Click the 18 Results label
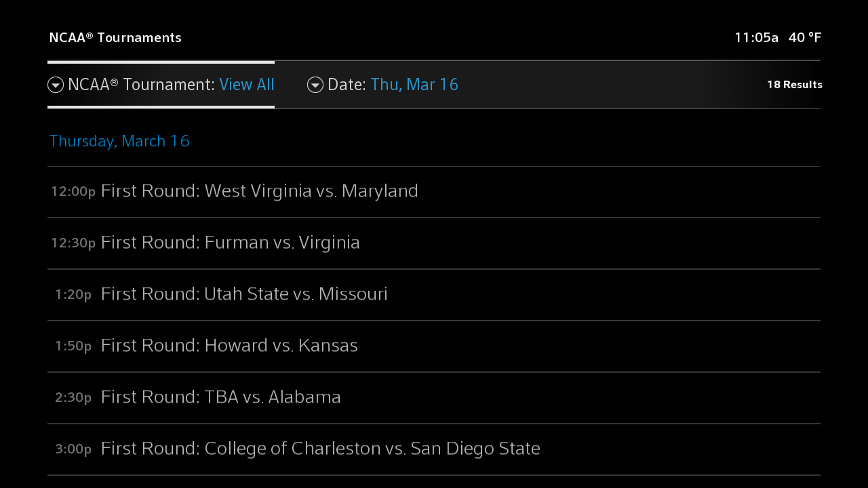Screen dimensions: 868x488 point(795,84)
